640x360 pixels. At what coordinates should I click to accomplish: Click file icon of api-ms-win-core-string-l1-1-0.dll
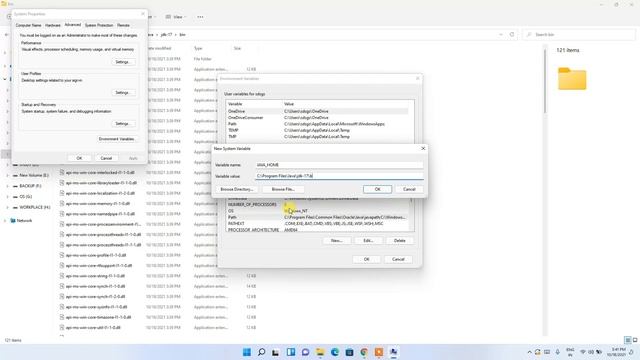point(62,276)
